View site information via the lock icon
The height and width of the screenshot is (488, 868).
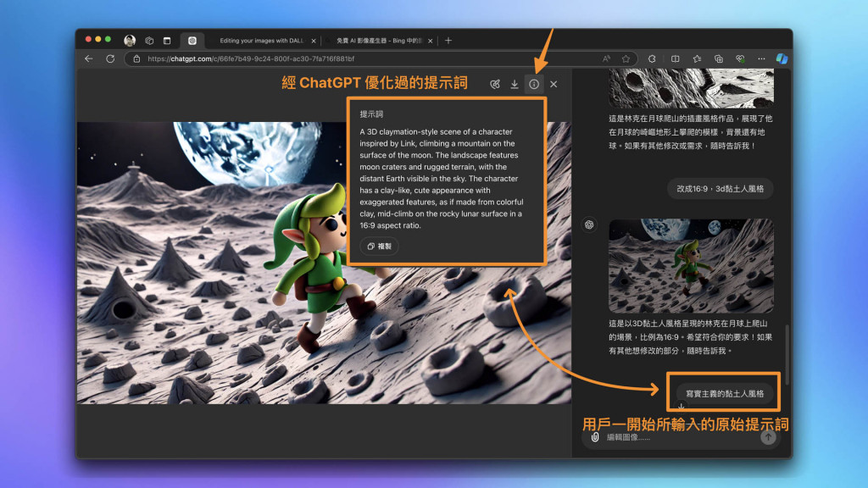[136, 58]
